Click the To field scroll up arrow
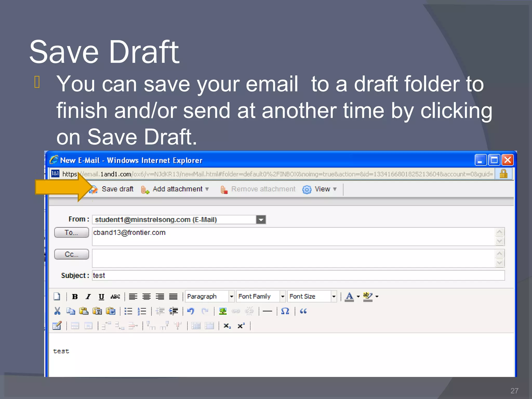The width and height of the screenshot is (532, 399). coord(500,232)
